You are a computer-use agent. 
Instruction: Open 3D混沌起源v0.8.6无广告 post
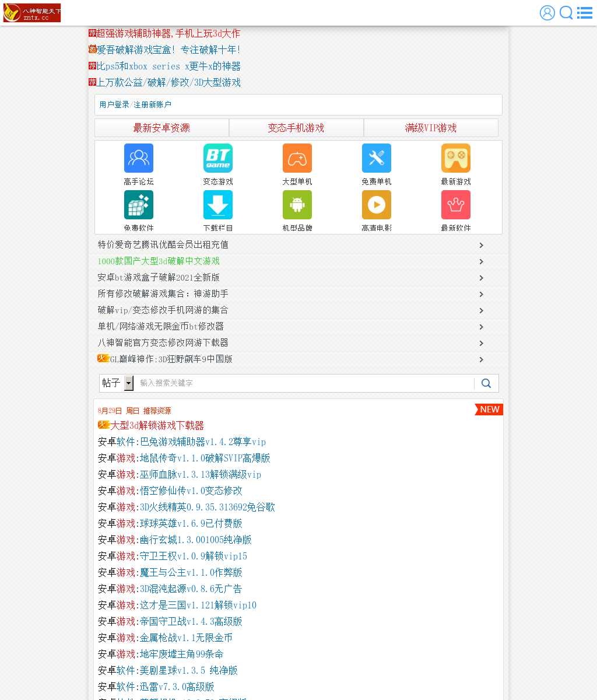click(191, 589)
